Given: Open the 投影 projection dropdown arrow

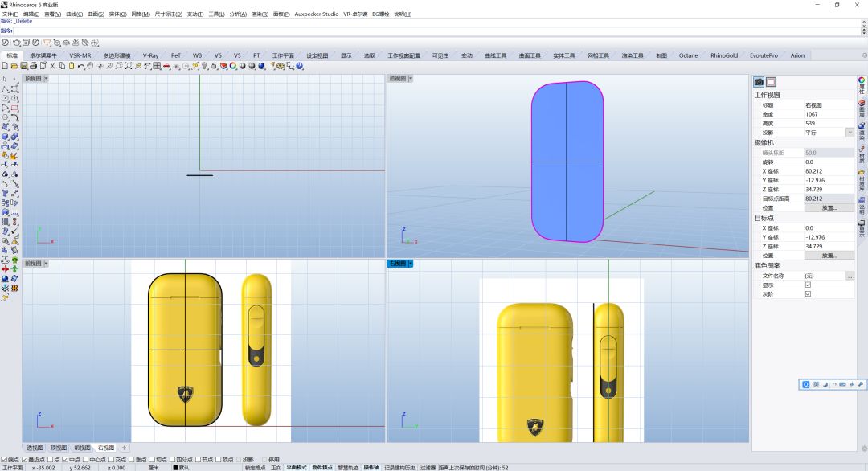Looking at the screenshot, I should pyautogui.click(x=850, y=133).
